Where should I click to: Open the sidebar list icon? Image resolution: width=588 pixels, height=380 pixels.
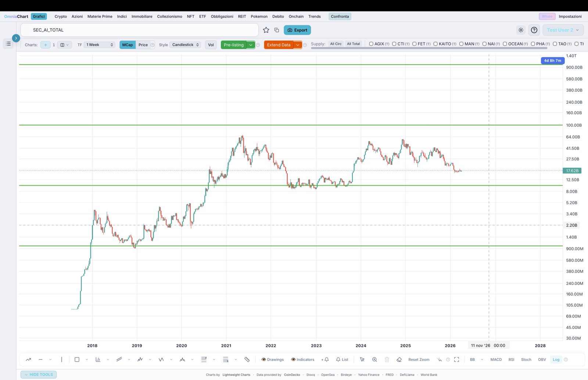tap(8, 44)
